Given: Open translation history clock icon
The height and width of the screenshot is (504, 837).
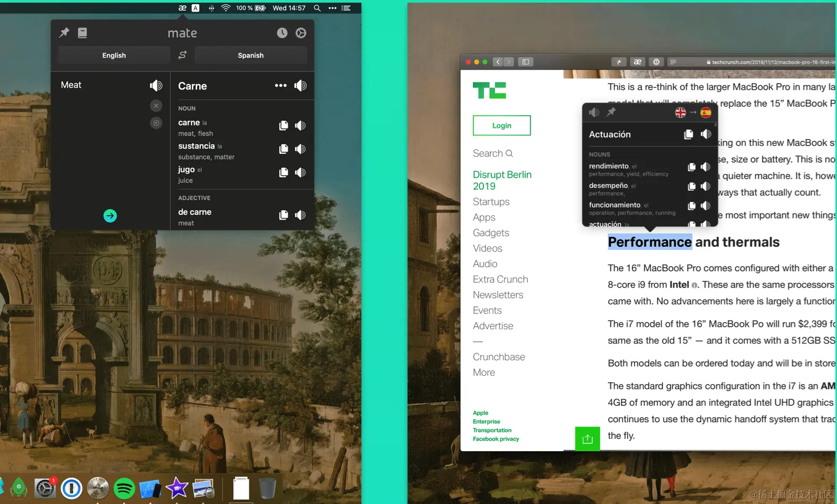Looking at the screenshot, I should (282, 33).
